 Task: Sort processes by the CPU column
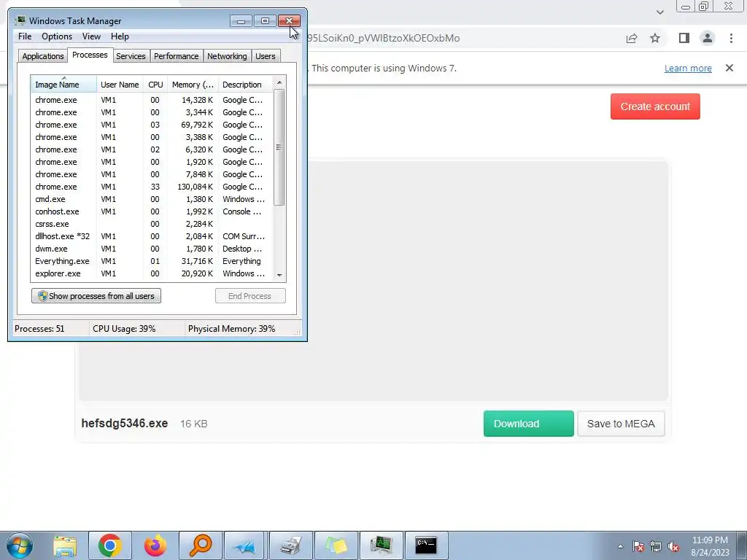tap(155, 85)
